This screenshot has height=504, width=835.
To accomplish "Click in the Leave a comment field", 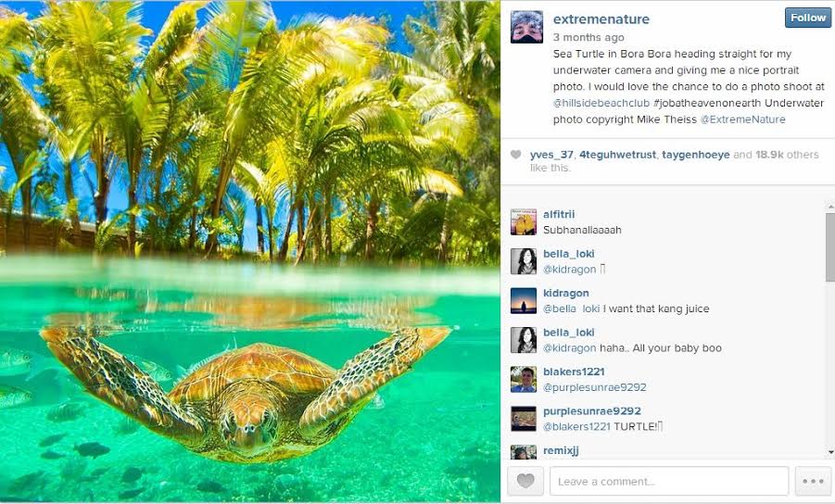I will pyautogui.click(x=668, y=482).
